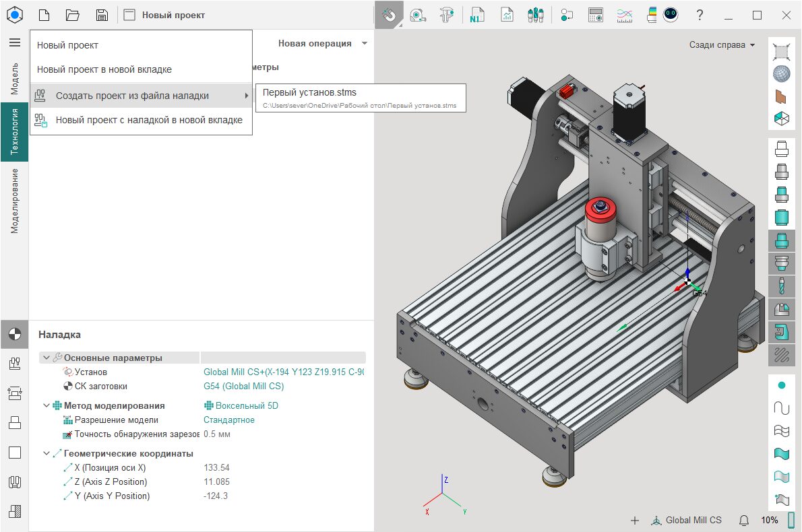The height and width of the screenshot is (532, 802).
Task: Select Новый проект в новой вкладке
Action: click(104, 69)
